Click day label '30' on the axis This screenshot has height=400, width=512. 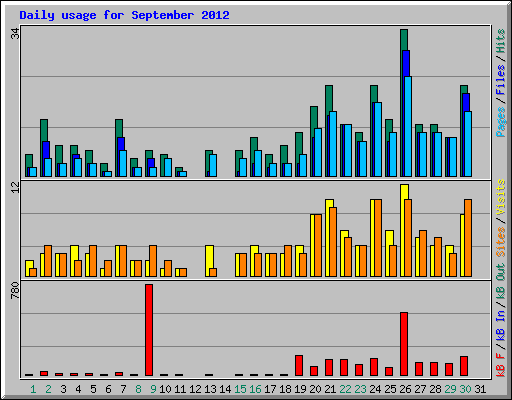click(465, 389)
